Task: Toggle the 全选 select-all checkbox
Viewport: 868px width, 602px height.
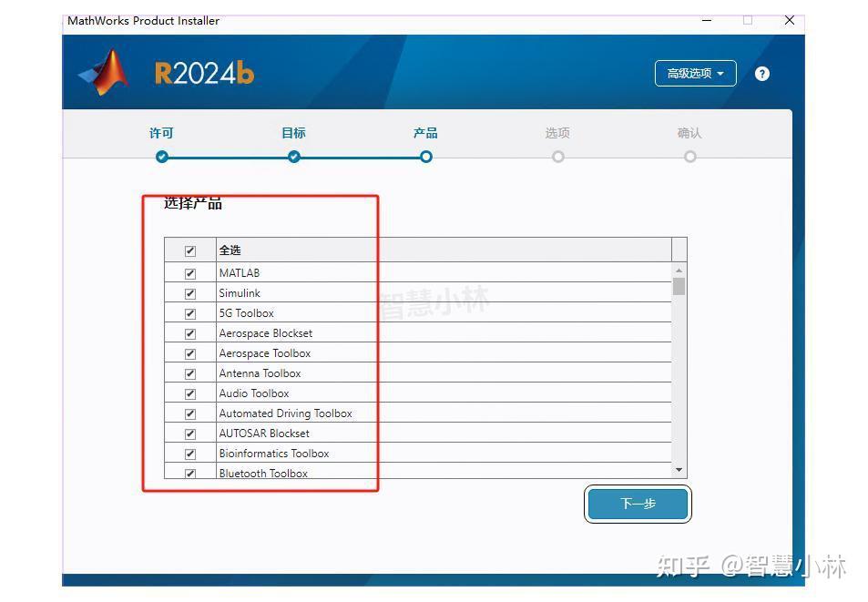Action: [190, 250]
